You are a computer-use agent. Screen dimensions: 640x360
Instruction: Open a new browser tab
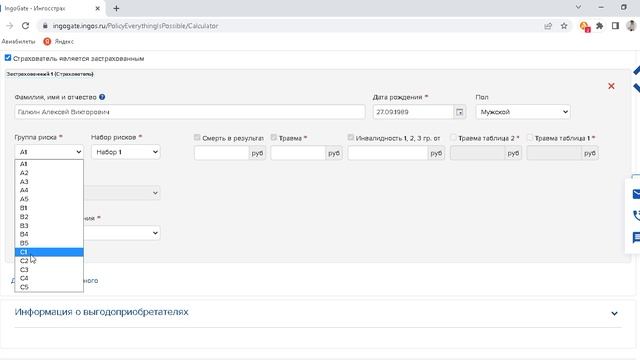[116, 8]
